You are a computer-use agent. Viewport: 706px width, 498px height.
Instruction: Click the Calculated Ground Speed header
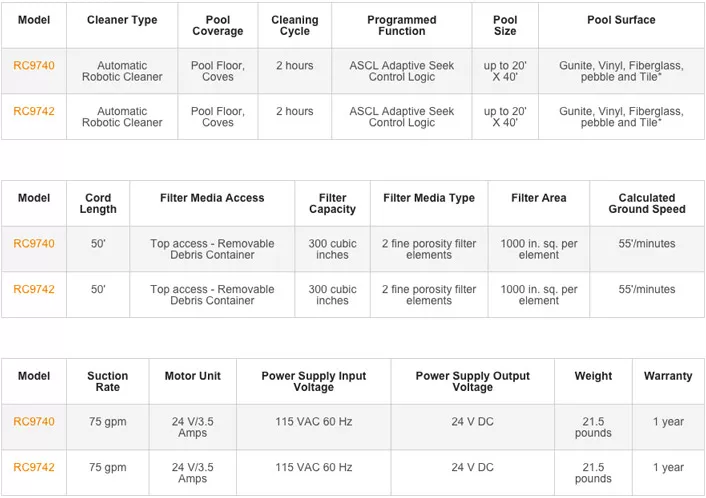click(647, 204)
